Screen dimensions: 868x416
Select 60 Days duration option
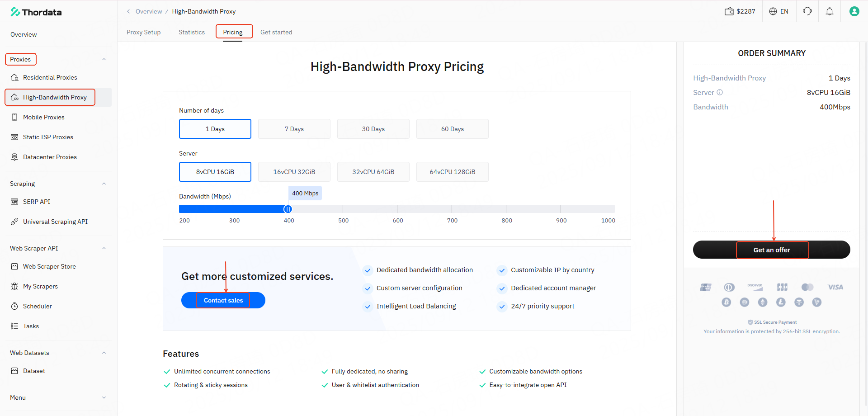[x=453, y=129]
